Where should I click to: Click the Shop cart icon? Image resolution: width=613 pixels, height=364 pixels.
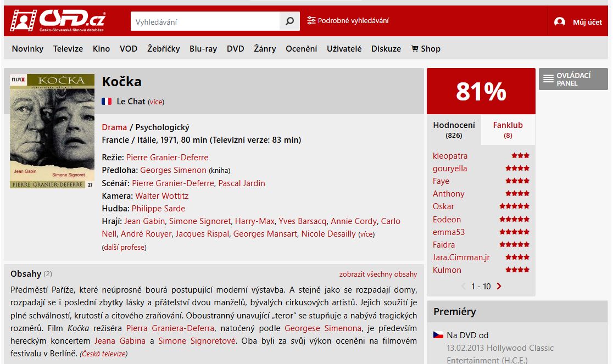point(415,48)
